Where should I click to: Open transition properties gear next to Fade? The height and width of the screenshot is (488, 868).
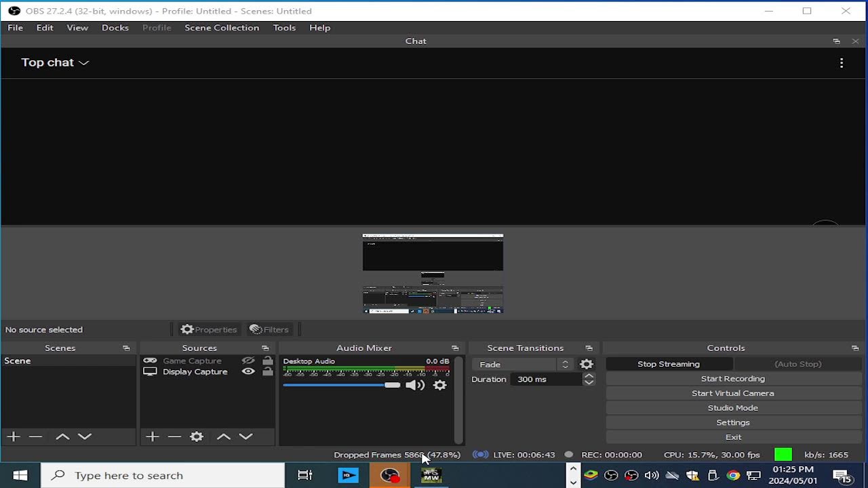587,365
